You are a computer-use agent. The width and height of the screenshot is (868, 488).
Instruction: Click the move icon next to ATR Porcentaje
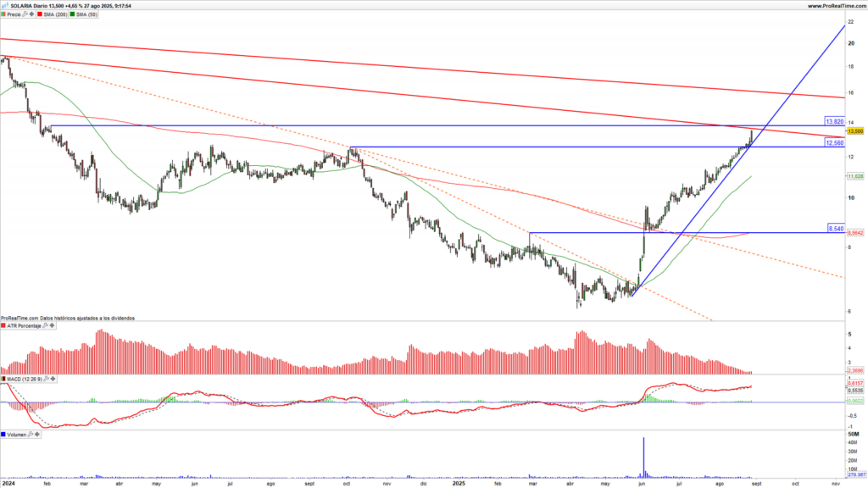click(x=52, y=325)
